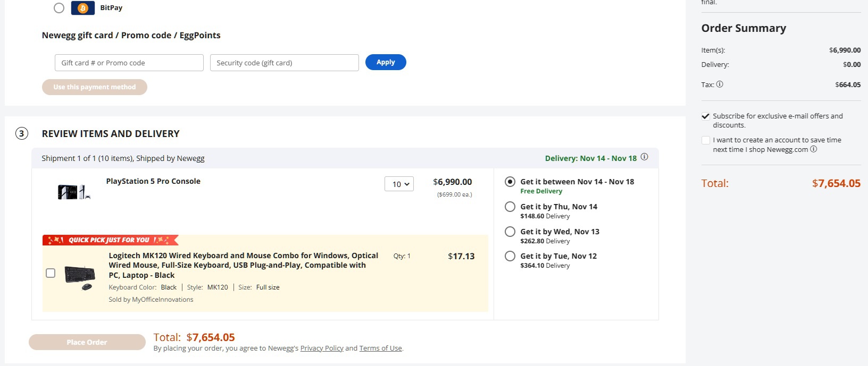Apply the promo code
This screenshot has height=366, width=868.
click(x=386, y=62)
